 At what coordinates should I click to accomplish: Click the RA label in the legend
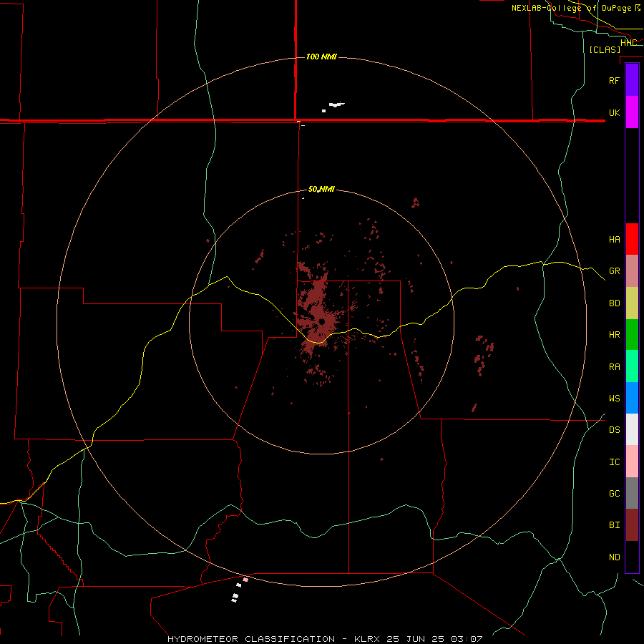pos(614,367)
